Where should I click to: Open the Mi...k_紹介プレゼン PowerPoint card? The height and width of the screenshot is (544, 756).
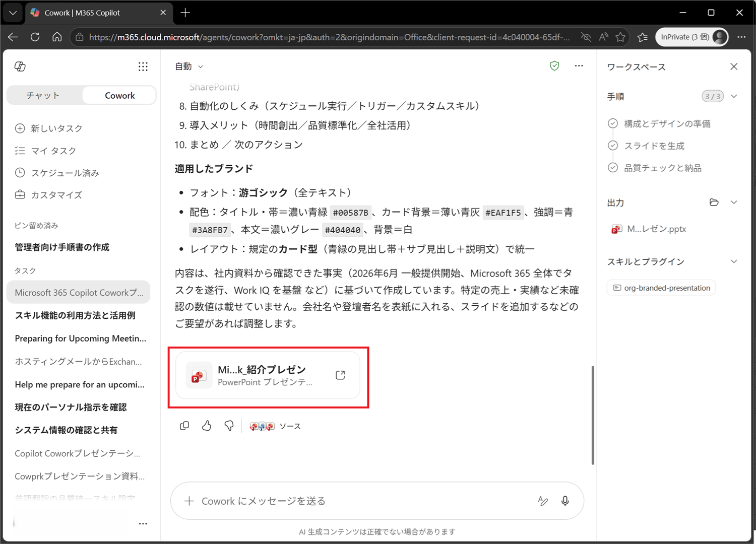(268, 375)
